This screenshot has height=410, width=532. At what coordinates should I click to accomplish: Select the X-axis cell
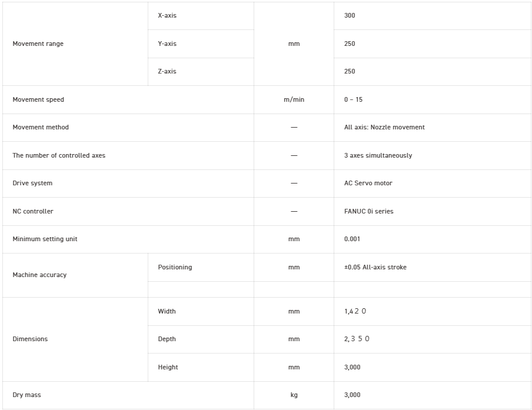click(x=167, y=15)
